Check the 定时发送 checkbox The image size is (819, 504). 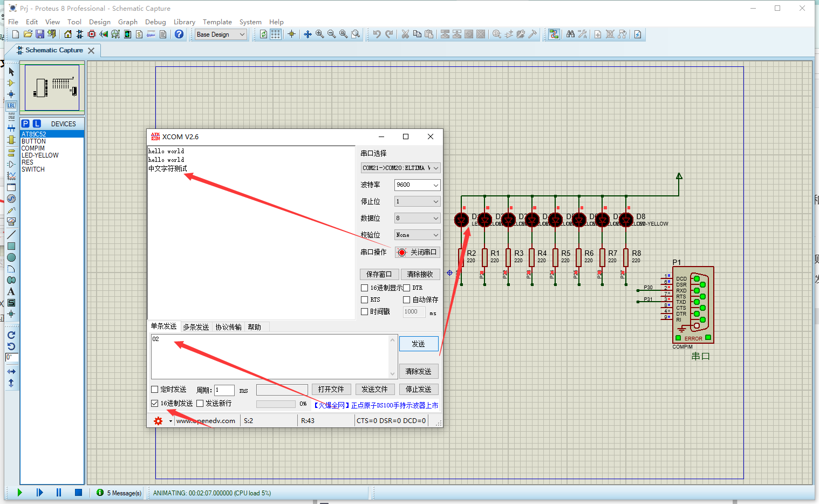click(x=155, y=390)
